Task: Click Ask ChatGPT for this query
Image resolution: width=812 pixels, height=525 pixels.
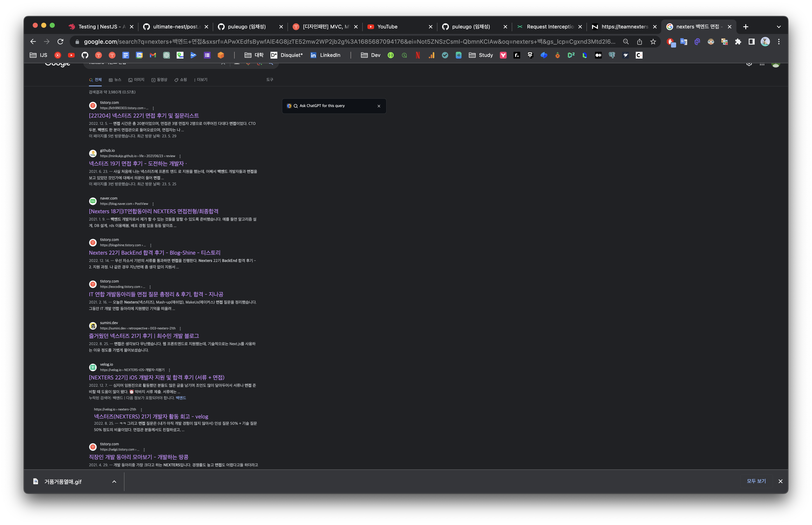Action: click(322, 106)
